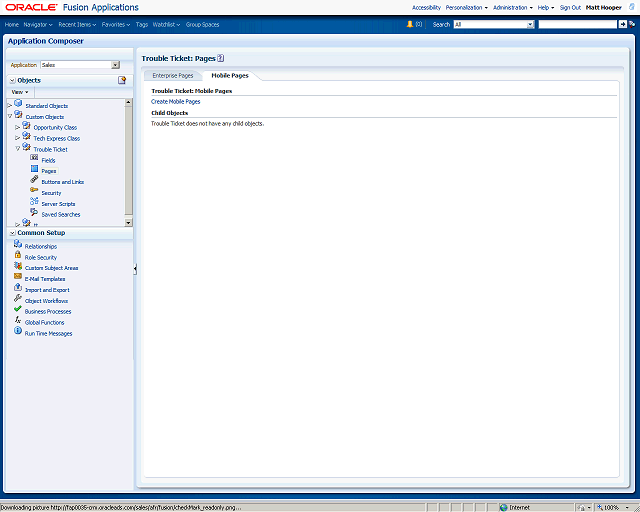This screenshot has height=512, width=640.
Task: Click the new object icon in Objects header
Action: [122, 80]
